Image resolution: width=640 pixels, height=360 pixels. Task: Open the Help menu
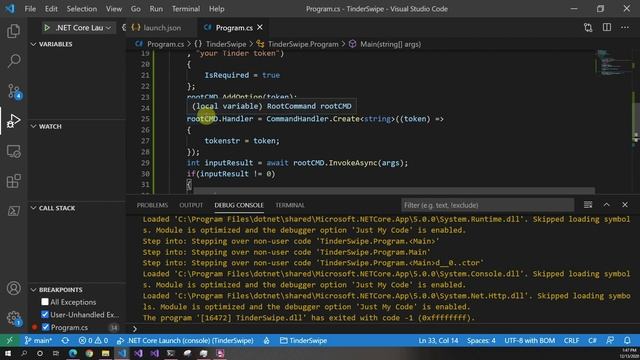coord(217,9)
